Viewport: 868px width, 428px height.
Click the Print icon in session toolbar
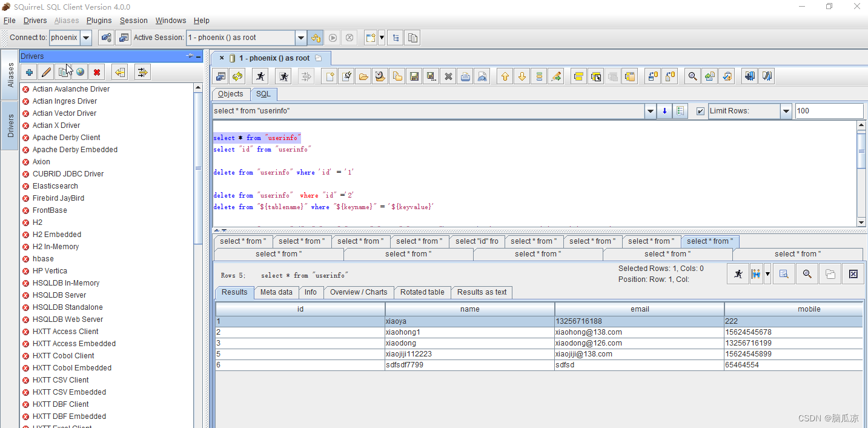[465, 76]
